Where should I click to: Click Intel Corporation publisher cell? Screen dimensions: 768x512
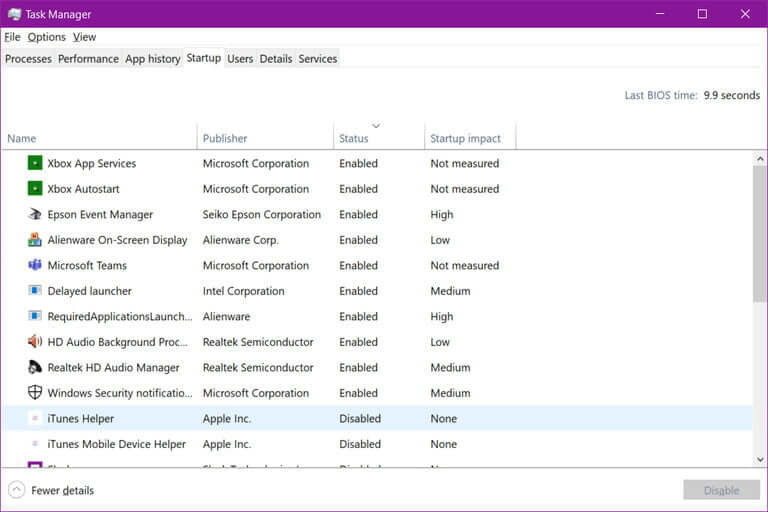pos(243,291)
